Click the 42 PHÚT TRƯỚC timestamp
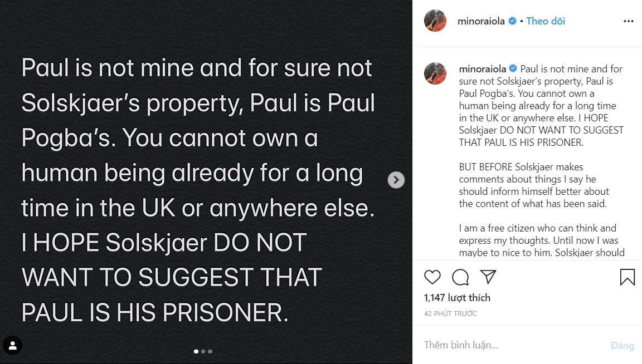 pos(452,313)
